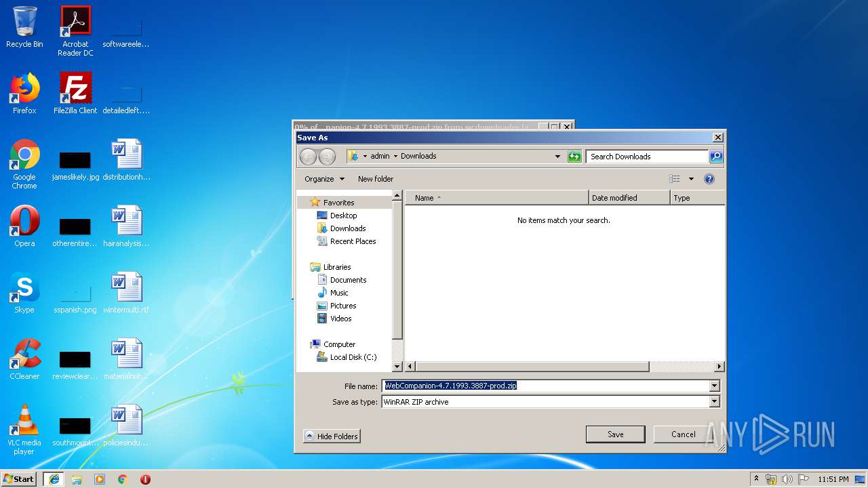Select Desktop in navigation pane
868x488 pixels.
(343, 216)
